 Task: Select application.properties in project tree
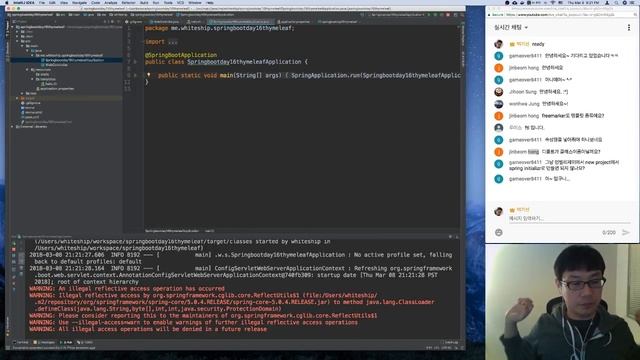tap(56, 89)
